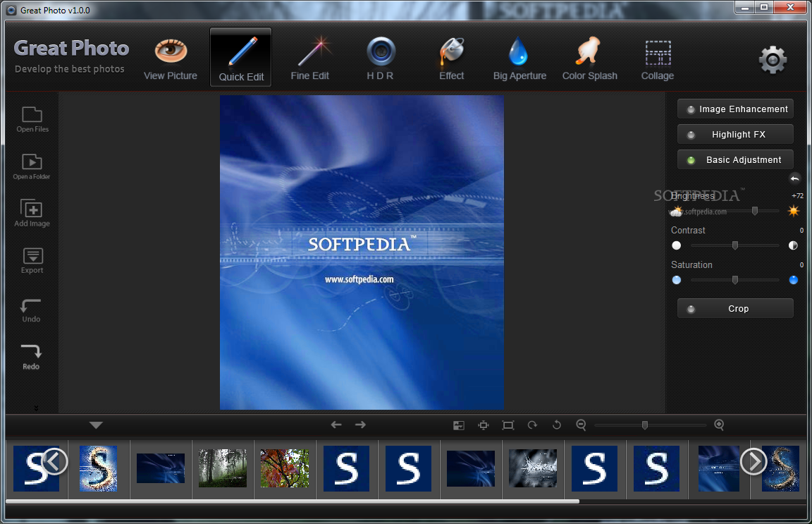Open settings with the gear icon
This screenshot has width=812, height=524.
click(773, 60)
